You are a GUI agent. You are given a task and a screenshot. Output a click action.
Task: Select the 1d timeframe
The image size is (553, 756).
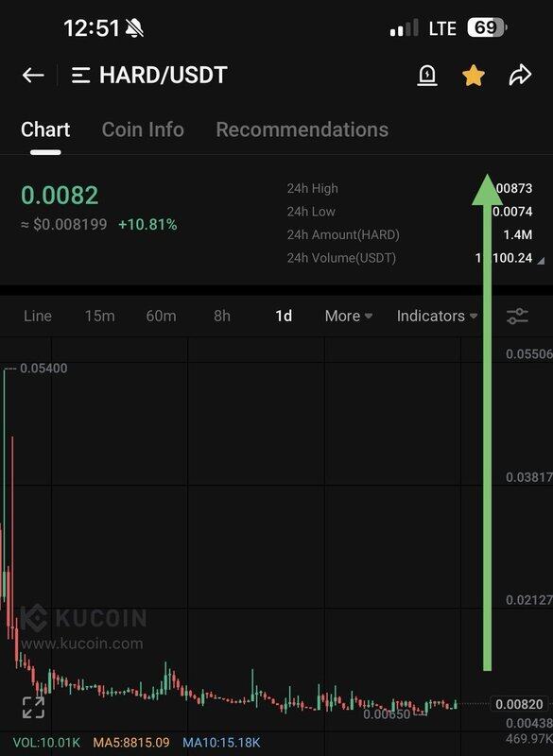coord(284,316)
